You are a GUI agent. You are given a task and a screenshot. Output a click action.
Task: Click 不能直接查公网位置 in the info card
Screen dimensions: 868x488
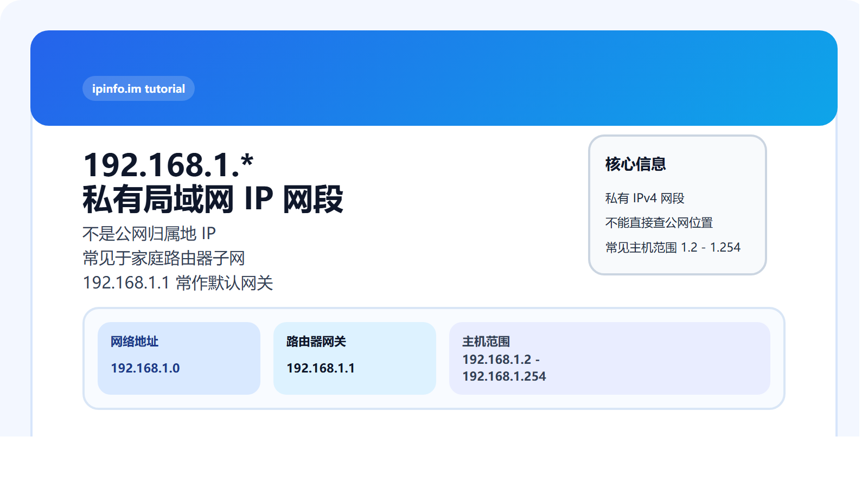pos(659,223)
